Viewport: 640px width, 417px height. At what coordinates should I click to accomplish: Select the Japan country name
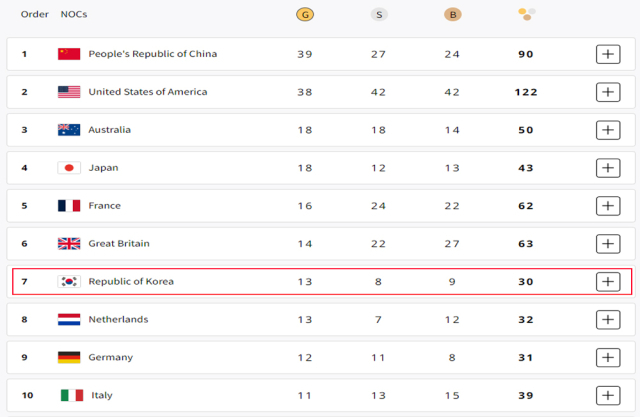[x=103, y=168]
